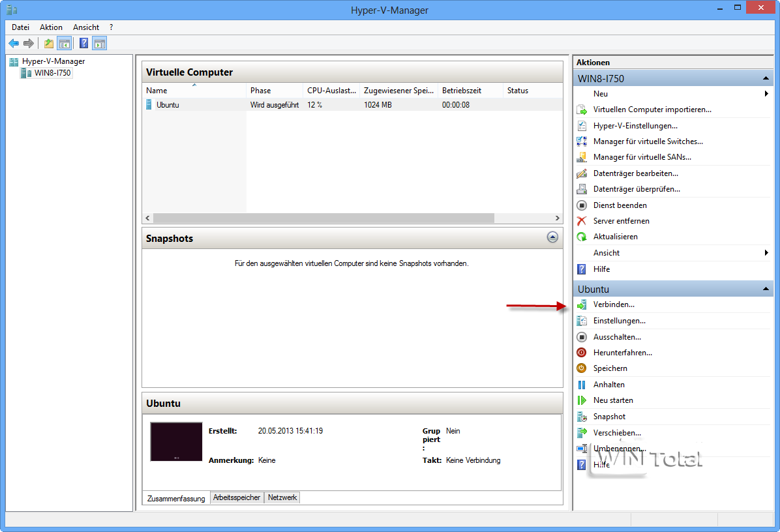Click the red Herunterfahren shutdown icon
This screenshot has width=780, height=532.
[x=582, y=353]
